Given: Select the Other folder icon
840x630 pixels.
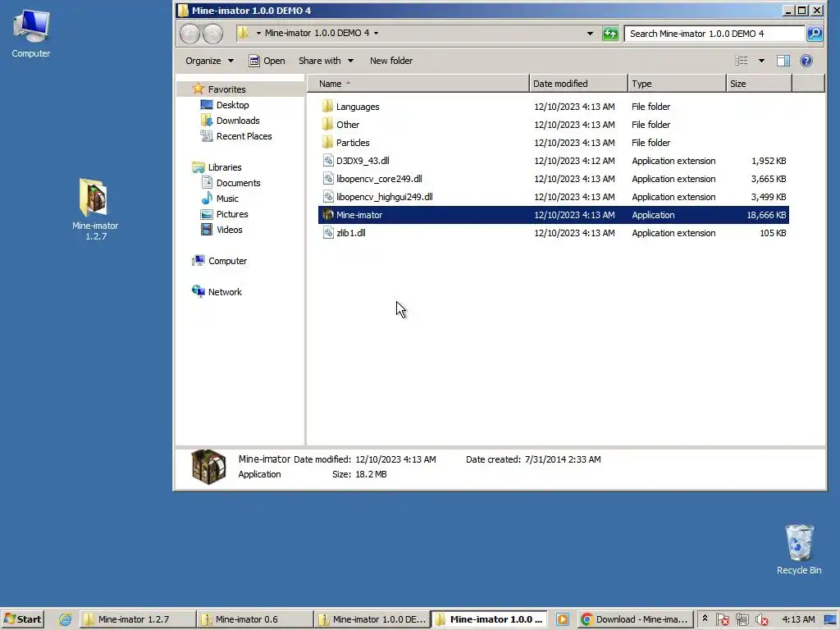Looking at the screenshot, I should point(328,125).
